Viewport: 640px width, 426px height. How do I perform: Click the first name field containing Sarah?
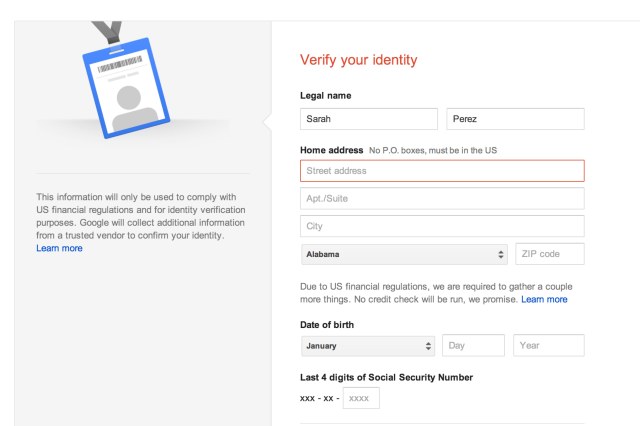tap(369, 119)
